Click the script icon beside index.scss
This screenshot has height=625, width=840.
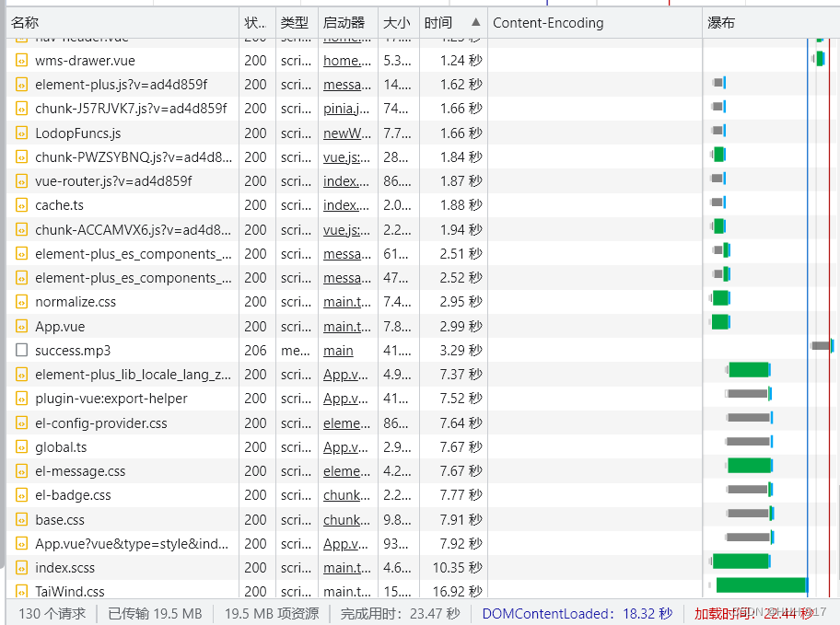[20, 567]
